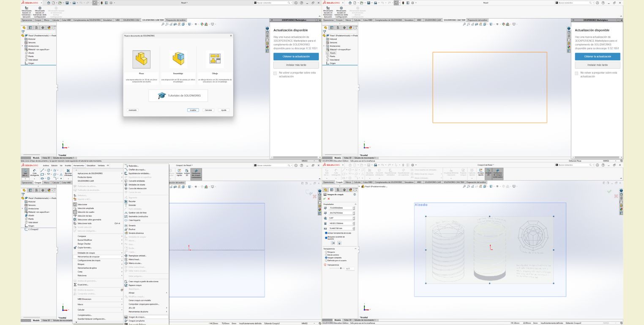Expand the Herramientas de pluma submenu
Viewport: 644px width, 325px height.
(x=146, y=311)
